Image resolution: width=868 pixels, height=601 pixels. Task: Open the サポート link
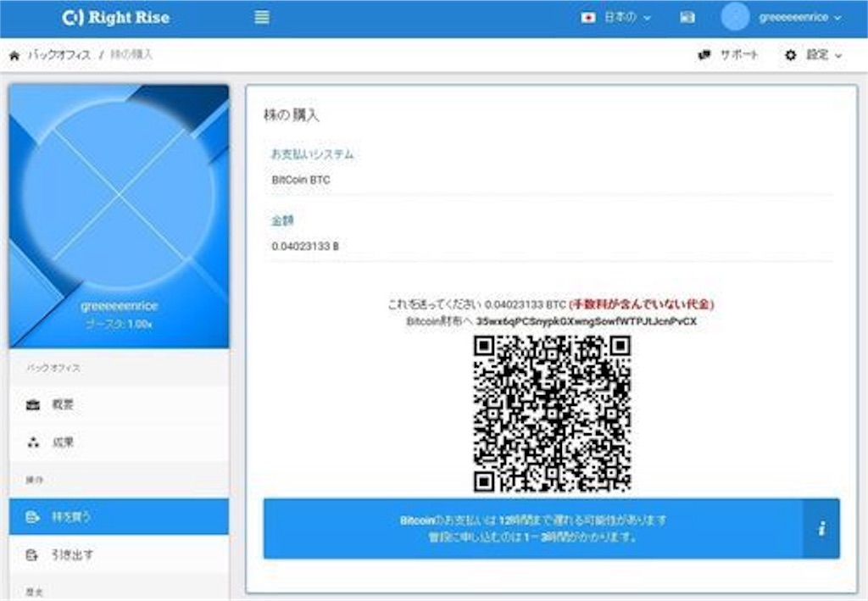point(738,55)
